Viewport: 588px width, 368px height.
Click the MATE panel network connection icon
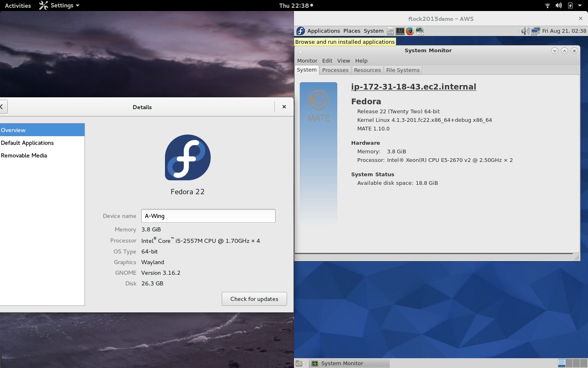pyautogui.click(x=536, y=31)
